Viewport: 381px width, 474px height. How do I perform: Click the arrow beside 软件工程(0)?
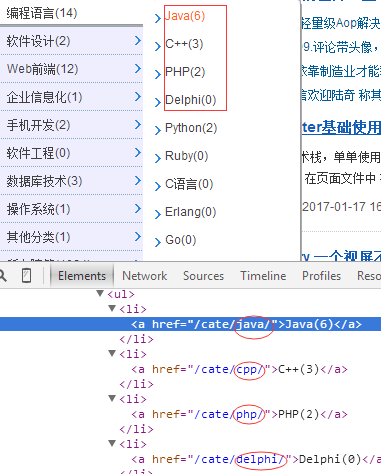[138, 153]
